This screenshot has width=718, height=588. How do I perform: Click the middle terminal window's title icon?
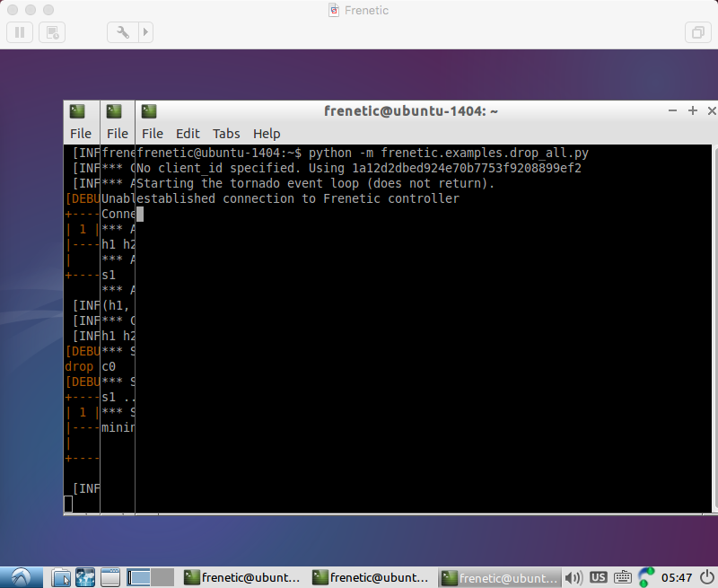click(x=114, y=111)
